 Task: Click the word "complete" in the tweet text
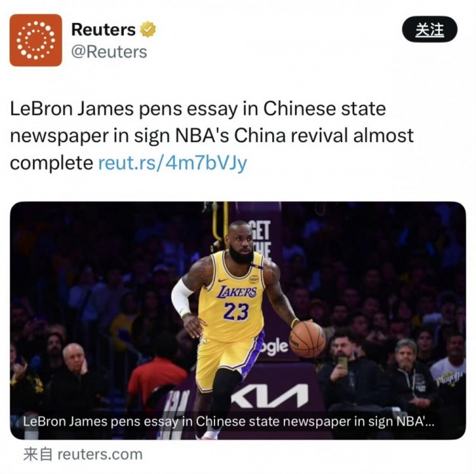point(51,163)
